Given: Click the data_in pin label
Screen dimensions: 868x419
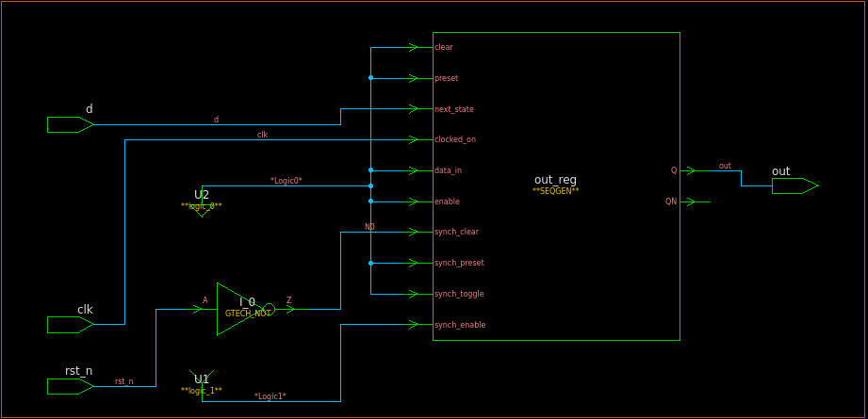Looking at the screenshot, I should 448,170.
